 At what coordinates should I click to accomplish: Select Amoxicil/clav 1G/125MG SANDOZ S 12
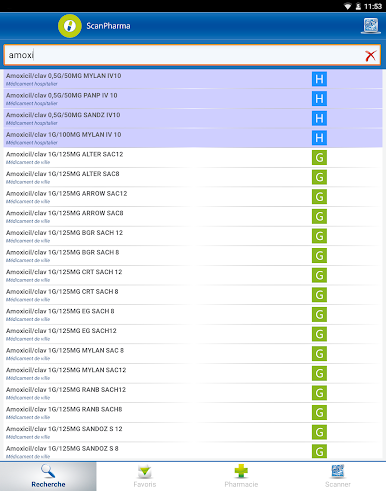(193, 432)
